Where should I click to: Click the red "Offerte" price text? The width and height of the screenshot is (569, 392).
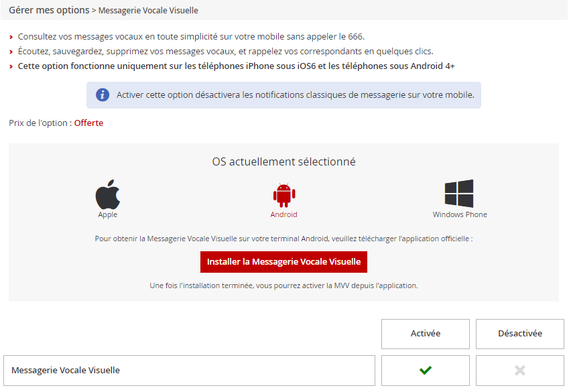(88, 123)
